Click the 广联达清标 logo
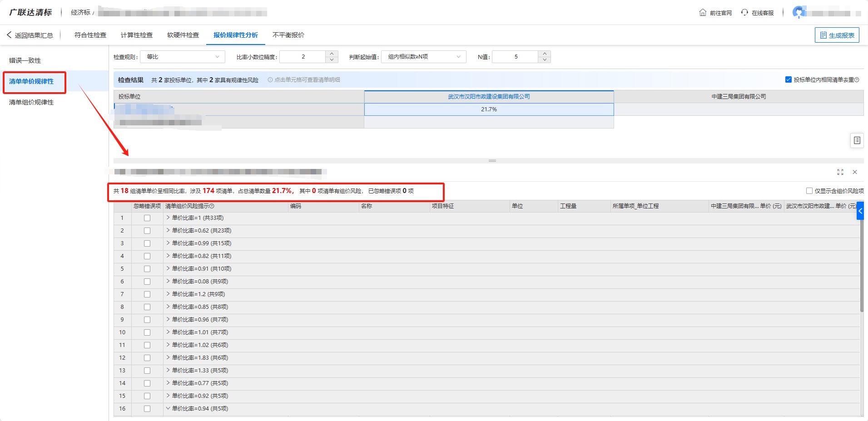This screenshot has width=868, height=421. tap(30, 12)
